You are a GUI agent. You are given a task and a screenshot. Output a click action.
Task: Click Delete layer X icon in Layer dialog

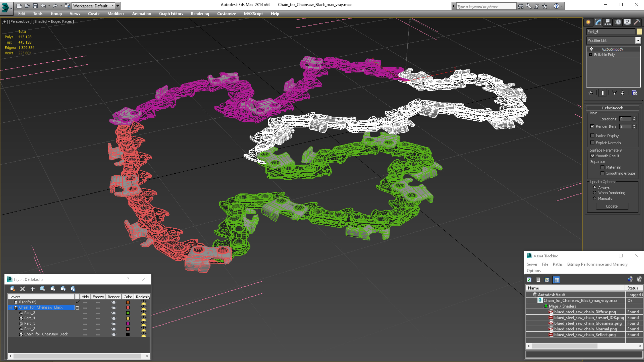[x=23, y=289]
